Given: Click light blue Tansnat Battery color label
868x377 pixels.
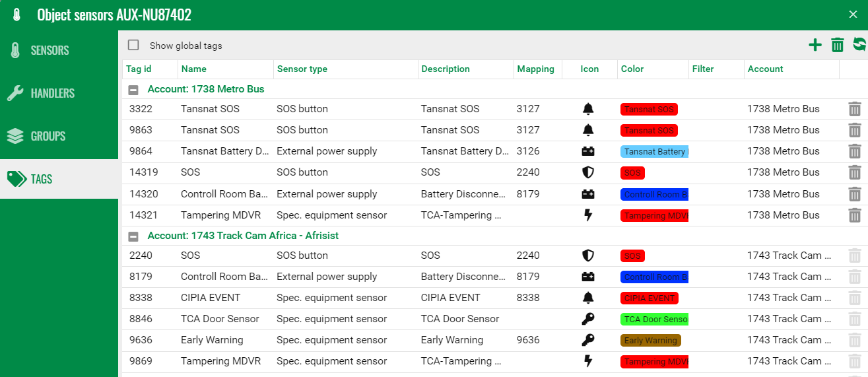Looking at the screenshot, I should tap(654, 152).
